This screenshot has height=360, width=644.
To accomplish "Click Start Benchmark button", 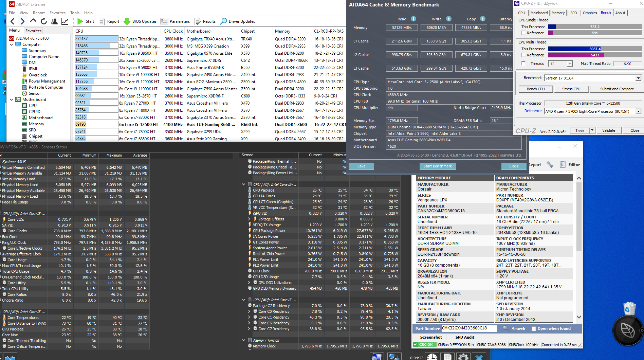I will click(438, 166).
